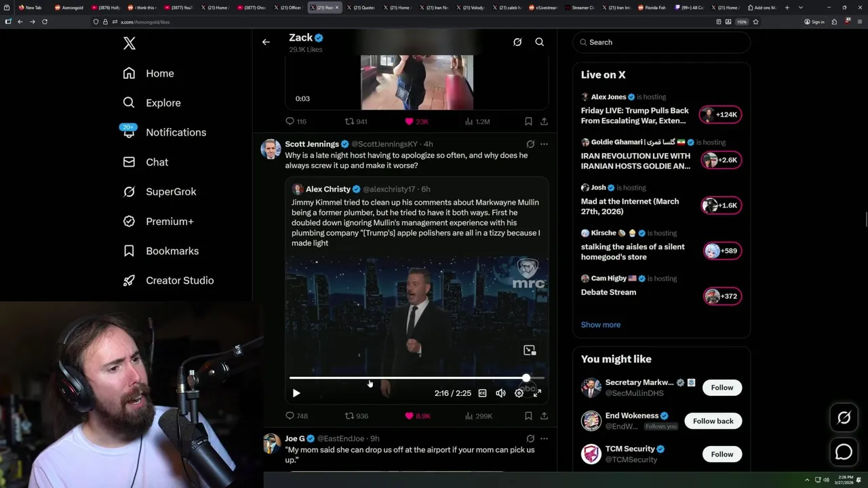
Task: Open more options on Scott Jennings post
Action: point(544,144)
